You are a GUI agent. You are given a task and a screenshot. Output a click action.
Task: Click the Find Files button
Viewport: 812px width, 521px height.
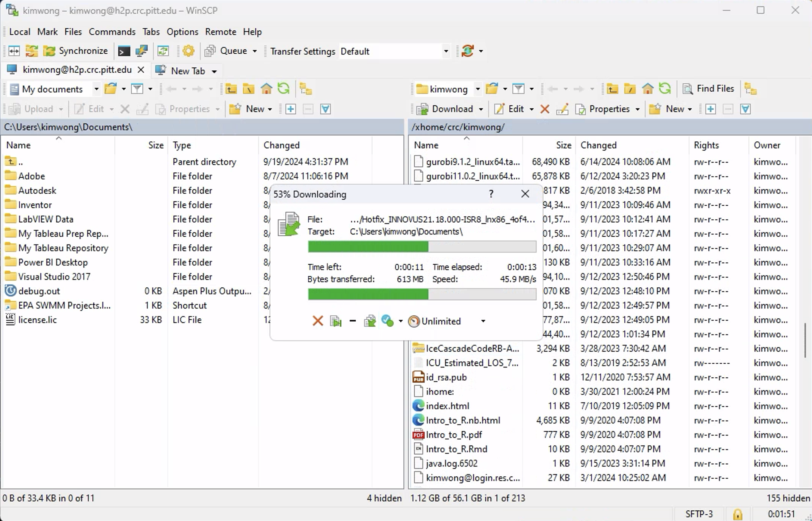click(x=708, y=88)
